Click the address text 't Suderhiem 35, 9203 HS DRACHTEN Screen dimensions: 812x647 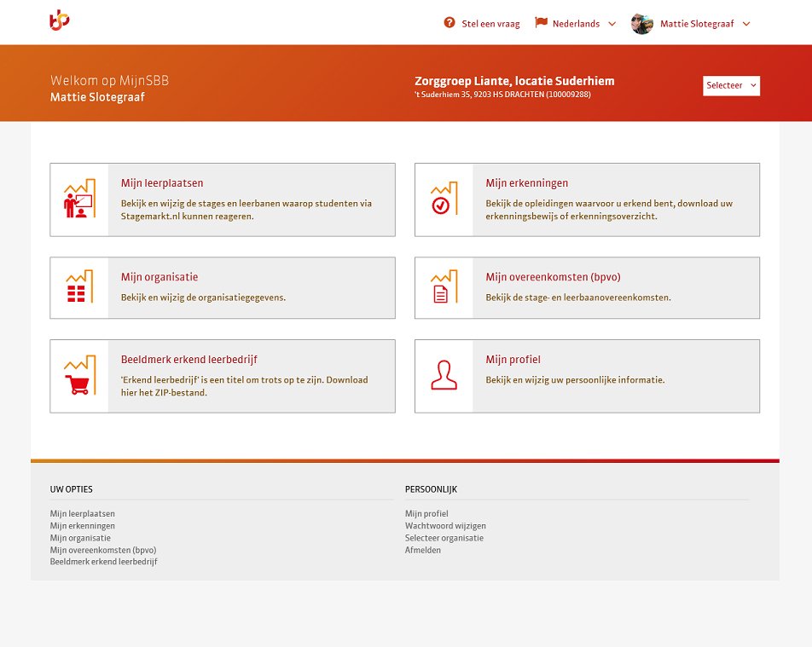[502, 95]
